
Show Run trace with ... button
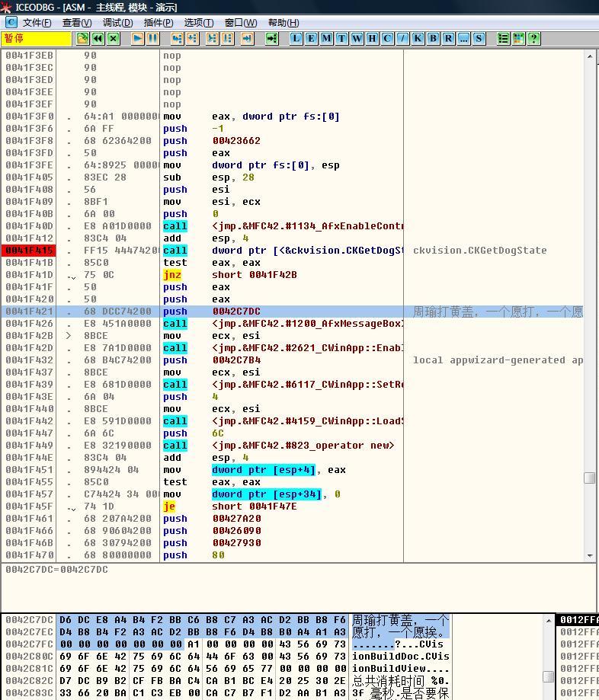(463, 38)
